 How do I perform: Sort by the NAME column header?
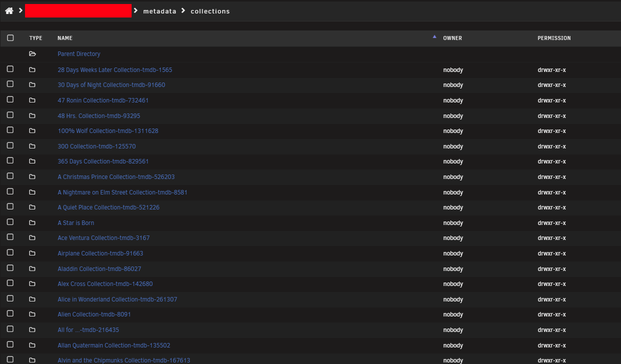[x=65, y=38]
